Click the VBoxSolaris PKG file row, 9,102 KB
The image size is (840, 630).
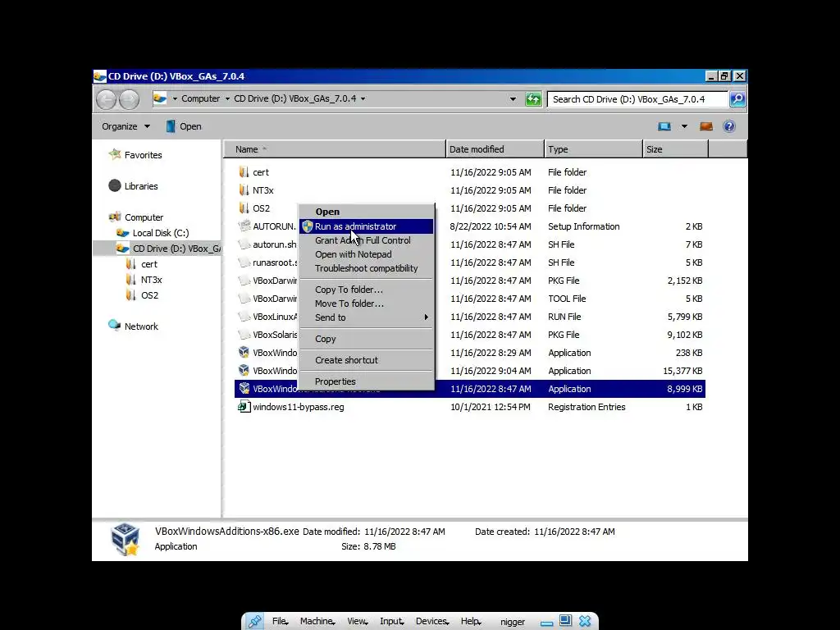click(470, 335)
